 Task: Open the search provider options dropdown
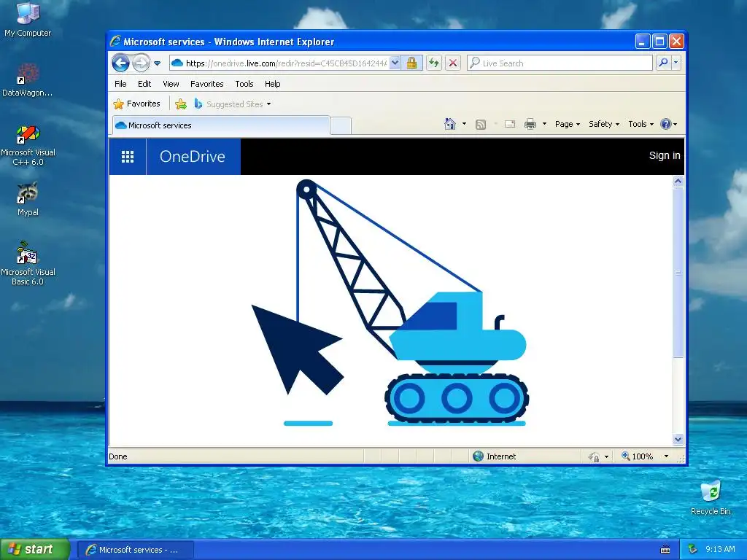(x=676, y=63)
